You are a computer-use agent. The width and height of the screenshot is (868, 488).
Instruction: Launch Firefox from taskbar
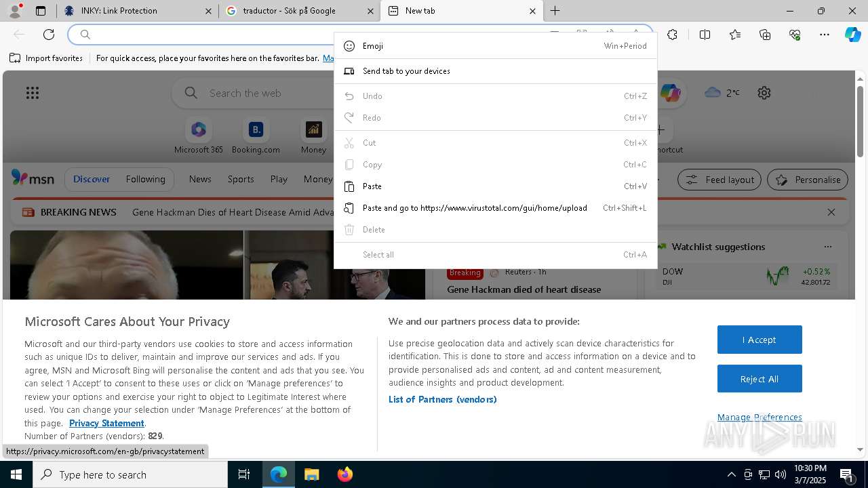click(345, 474)
